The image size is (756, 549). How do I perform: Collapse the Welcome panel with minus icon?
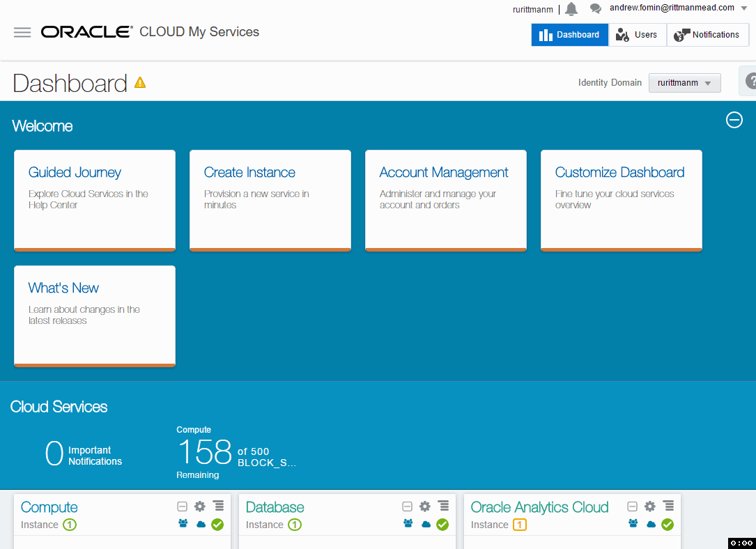point(734,120)
